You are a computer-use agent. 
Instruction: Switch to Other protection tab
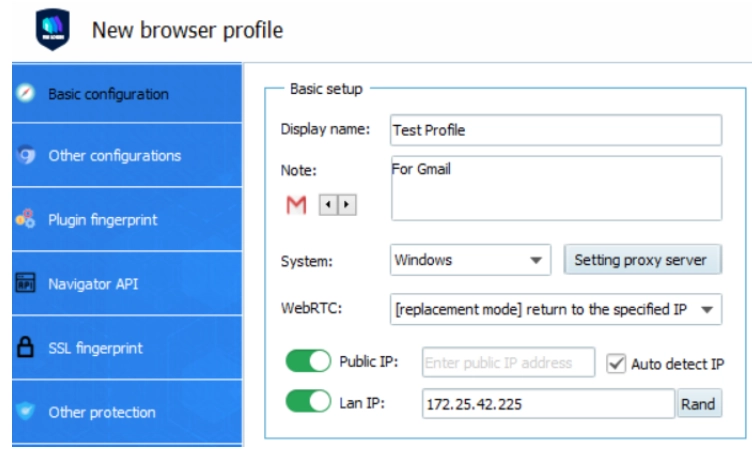pyautogui.click(x=127, y=412)
